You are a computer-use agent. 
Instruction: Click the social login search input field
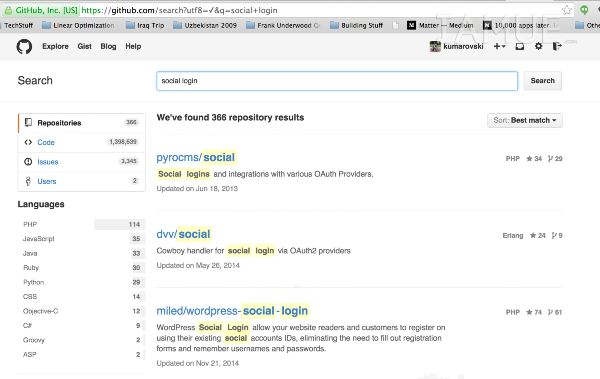point(337,81)
